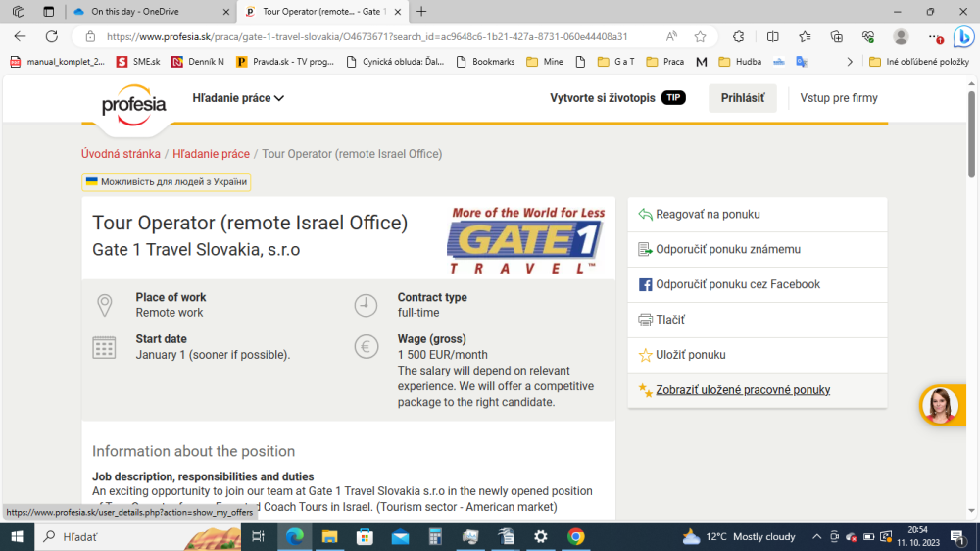
Task: Open Task View on the taskbar
Action: [258, 536]
